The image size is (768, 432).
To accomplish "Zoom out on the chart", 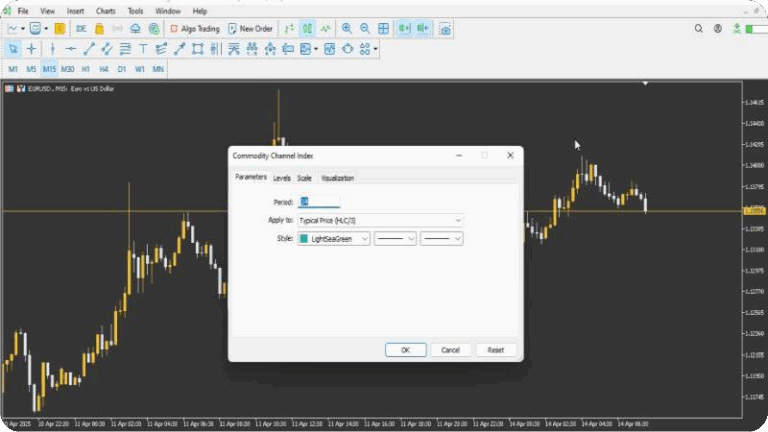I will pyautogui.click(x=364, y=29).
